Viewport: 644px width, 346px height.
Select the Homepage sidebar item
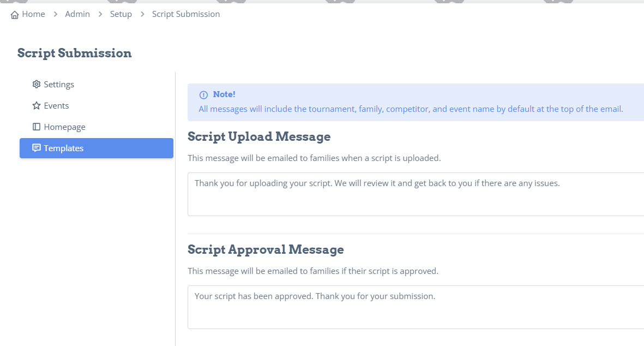(97, 127)
